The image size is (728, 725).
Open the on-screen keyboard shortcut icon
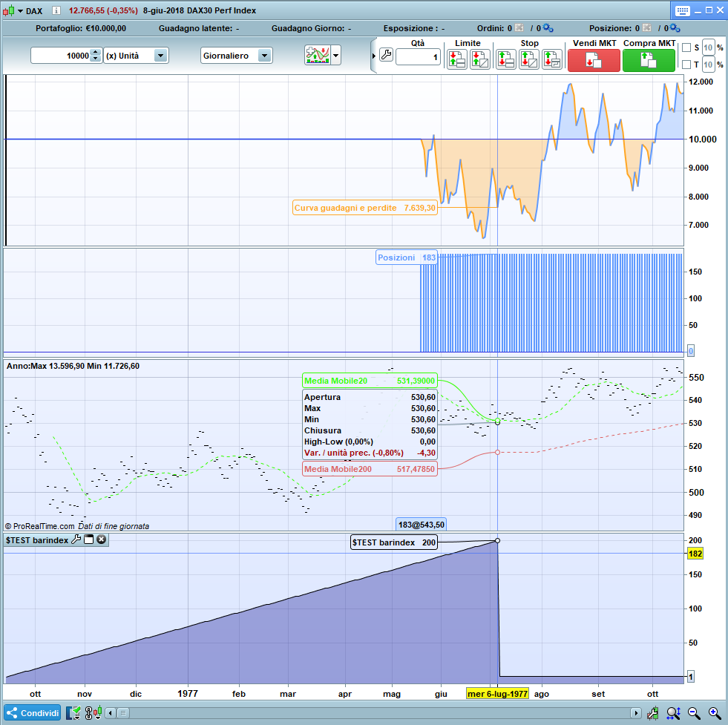point(683,10)
